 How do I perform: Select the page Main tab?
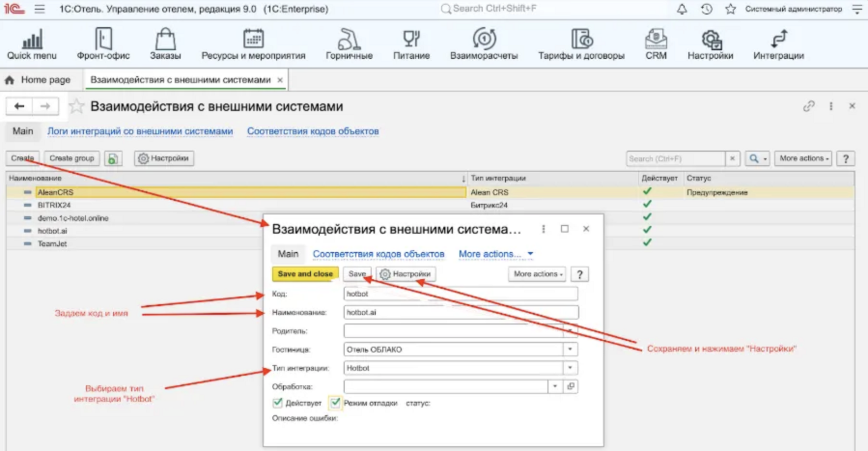point(23,131)
